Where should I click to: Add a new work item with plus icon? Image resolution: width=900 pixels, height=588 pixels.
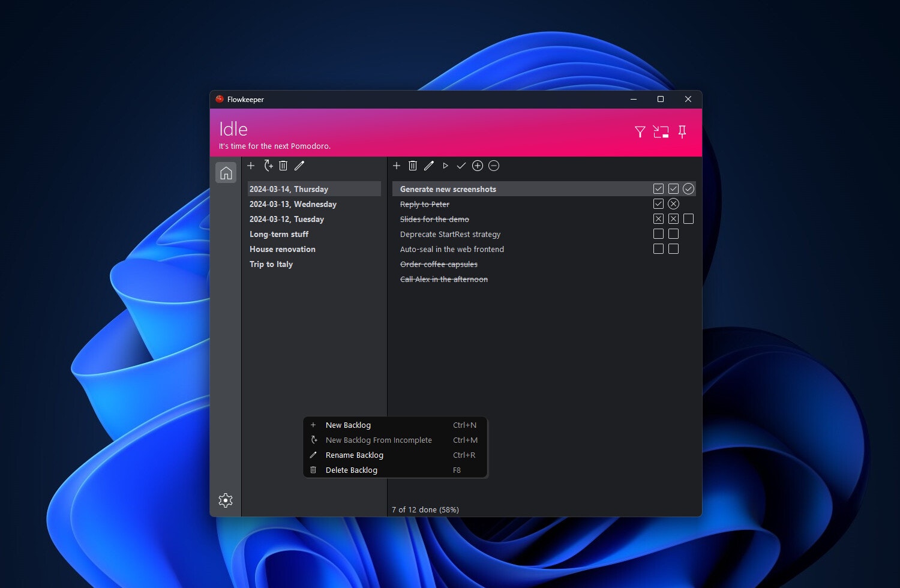tap(397, 166)
